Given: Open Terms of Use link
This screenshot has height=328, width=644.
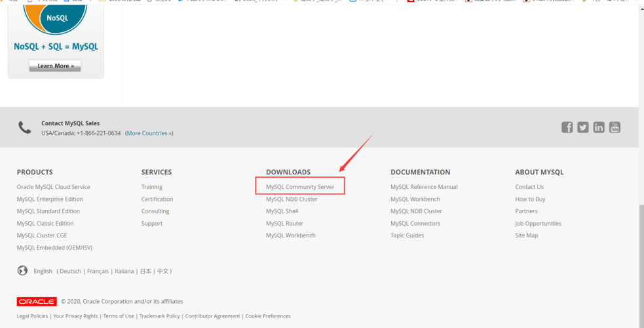Looking at the screenshot, I should pyautogui.click(x=119, y=316).
